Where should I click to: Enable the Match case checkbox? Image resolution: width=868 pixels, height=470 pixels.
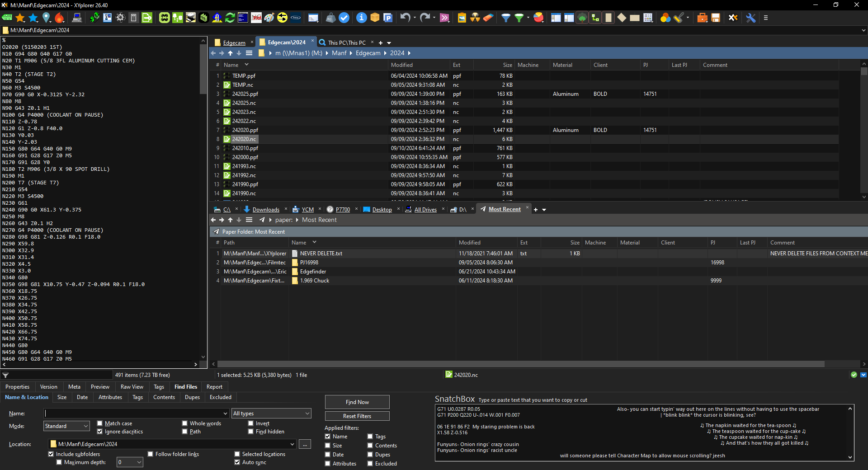click(100, 423)
